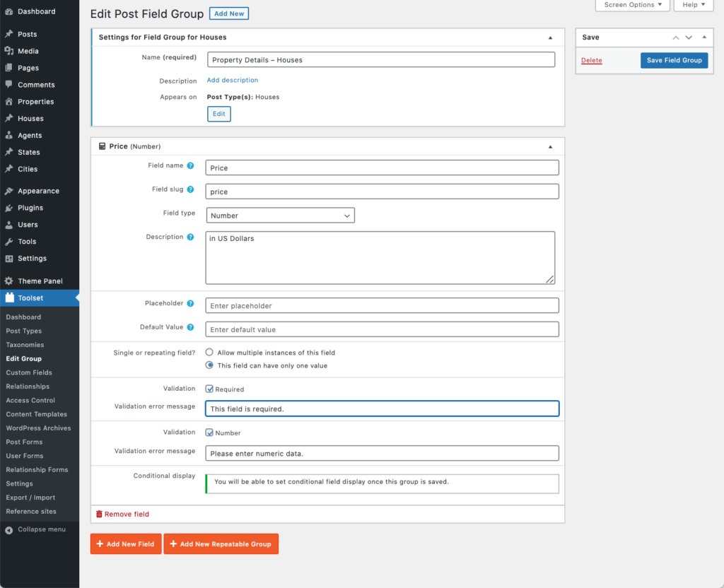Screen dimensions: 724x588
Task: Collapse the Price field panel
Action: click(x=550, y=147)
